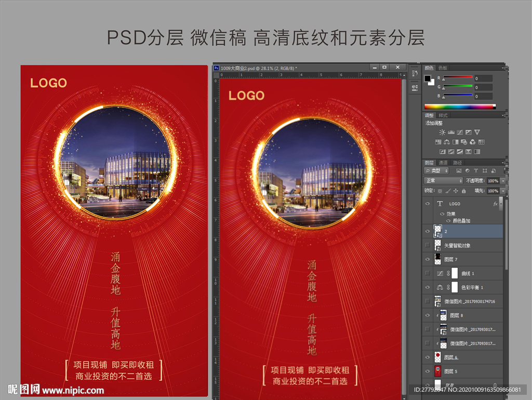This screenshot has width=532, height=400.
Task: Switch to the 调整 adjustments tab
Action: 429,116
